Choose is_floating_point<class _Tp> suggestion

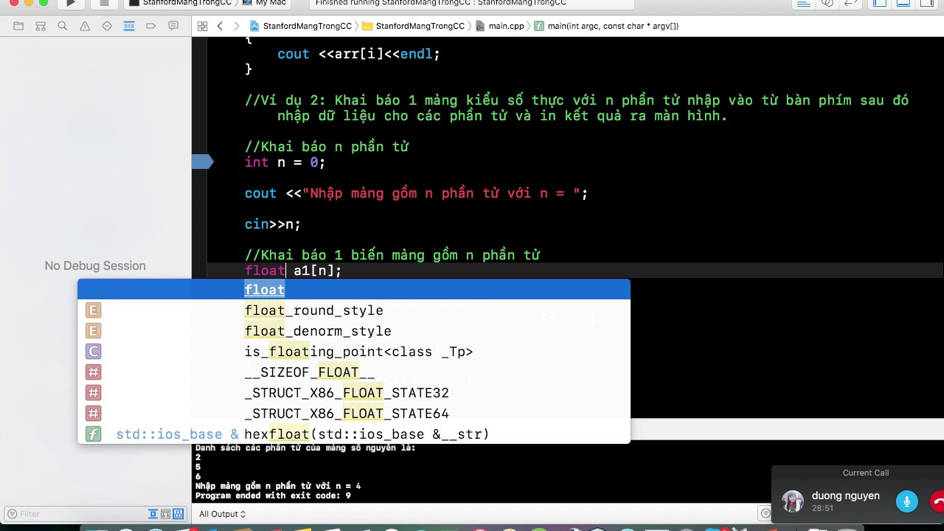pos(354,352)
